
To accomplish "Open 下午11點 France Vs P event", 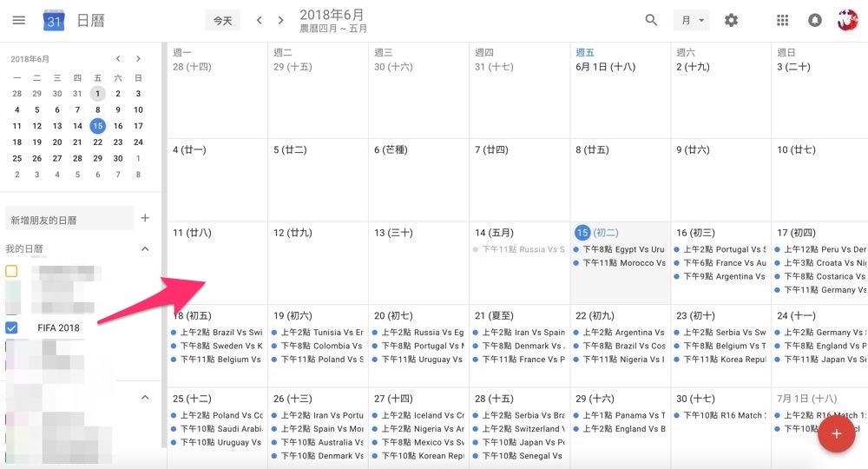I will click(x=519, y=360).
